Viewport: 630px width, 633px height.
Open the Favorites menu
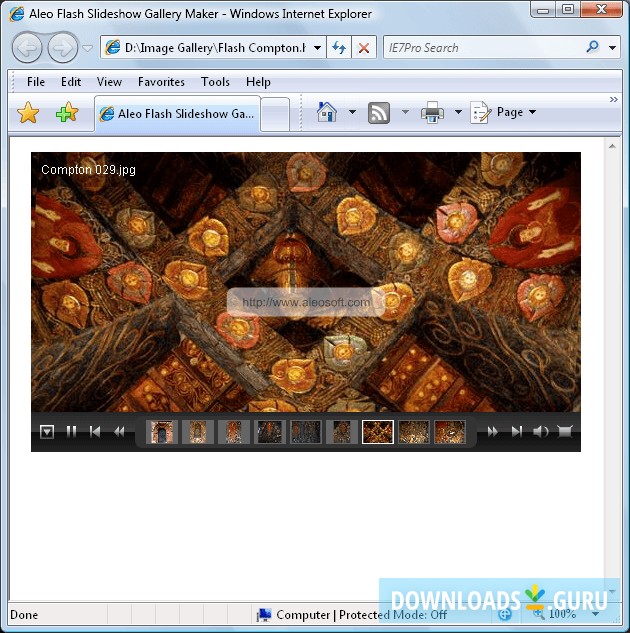tap(161, 82)
